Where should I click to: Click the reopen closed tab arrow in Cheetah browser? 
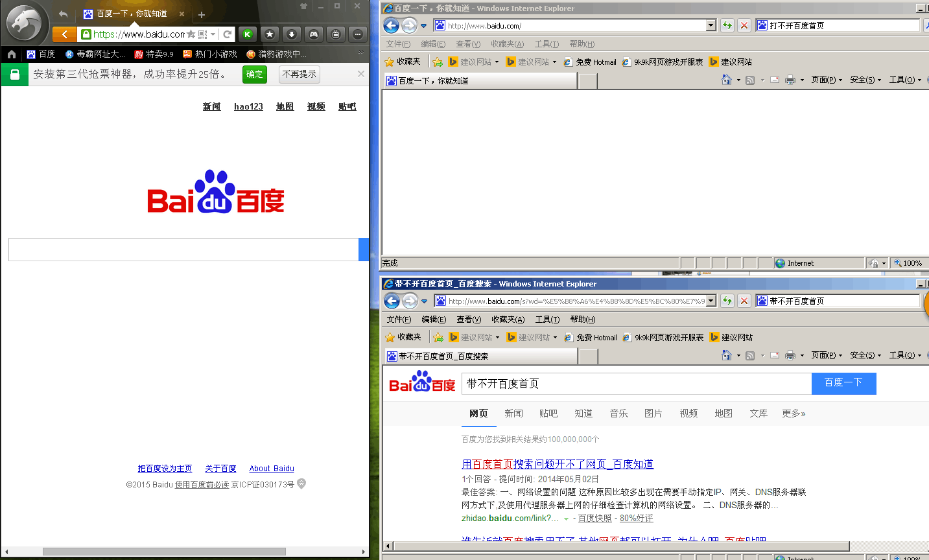click(63, 14)
